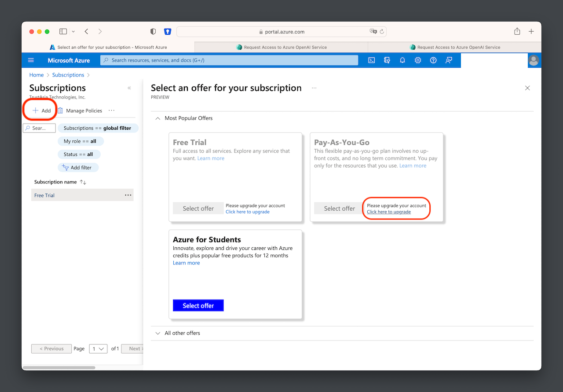Open the page number dropdown
Screen dimensions: 563x392
coord(98,348)
